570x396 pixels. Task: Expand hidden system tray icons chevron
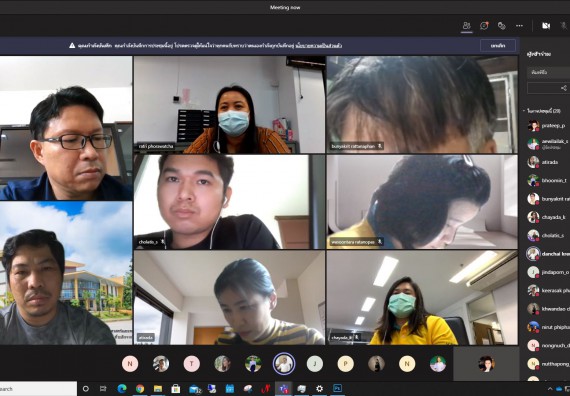pyautogui.click(x=550, y=389)
